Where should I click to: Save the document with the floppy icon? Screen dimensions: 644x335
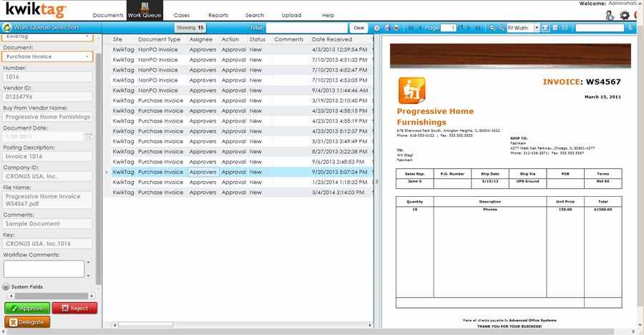coord(387,28)
